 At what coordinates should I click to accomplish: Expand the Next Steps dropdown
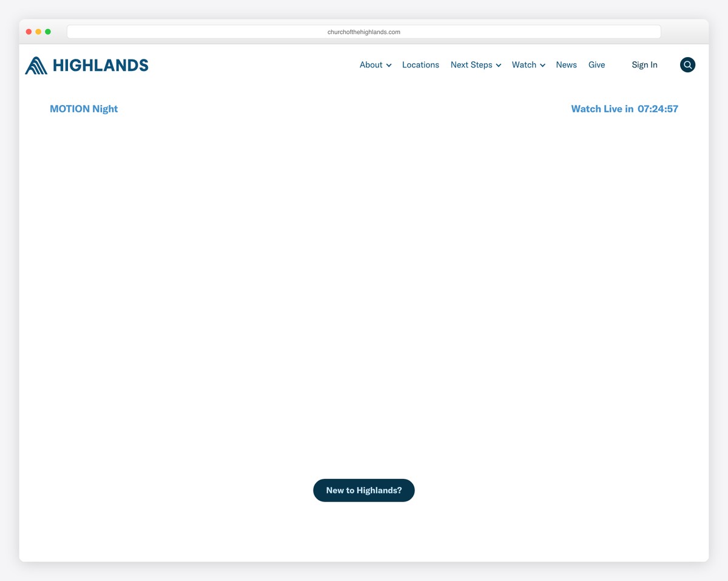pos(499,65)
